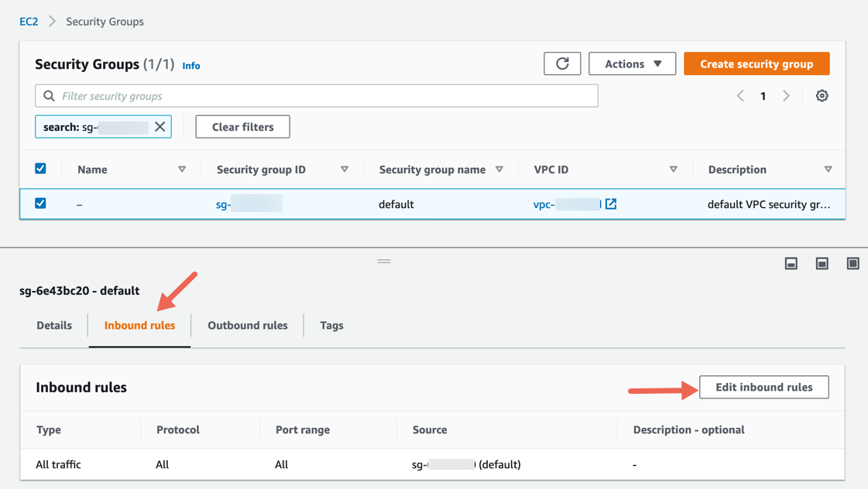Open the VPC external link icon
The height and width of the screenshot is (489, 868).
pyautogui.click(x=611, y=204)
